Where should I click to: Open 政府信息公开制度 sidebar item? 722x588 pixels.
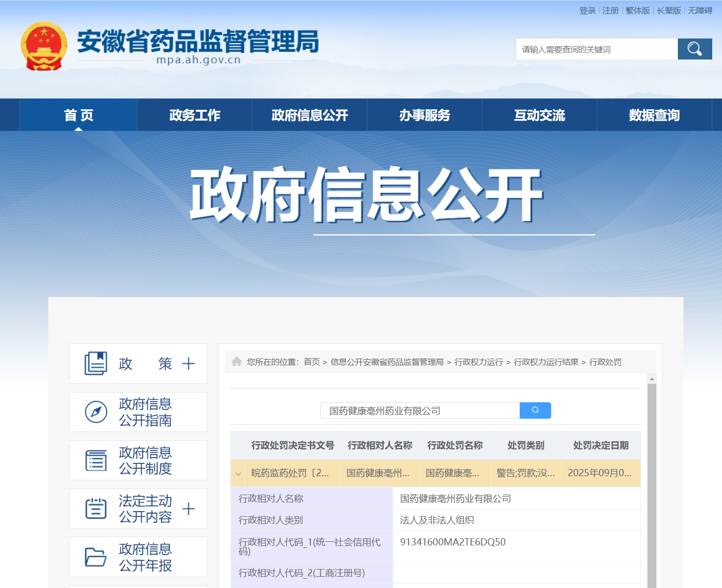[139, 460]
